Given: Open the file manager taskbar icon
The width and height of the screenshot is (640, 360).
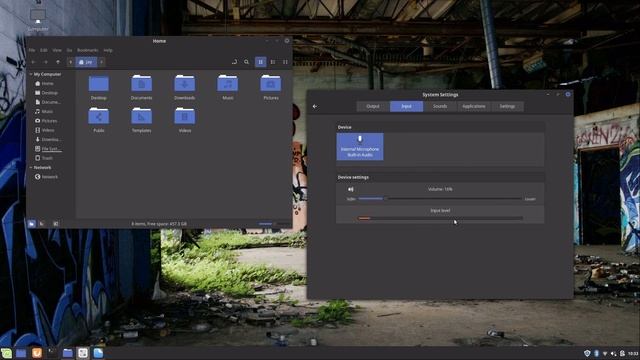Looking at the screenshot, I should coord(67,353).
